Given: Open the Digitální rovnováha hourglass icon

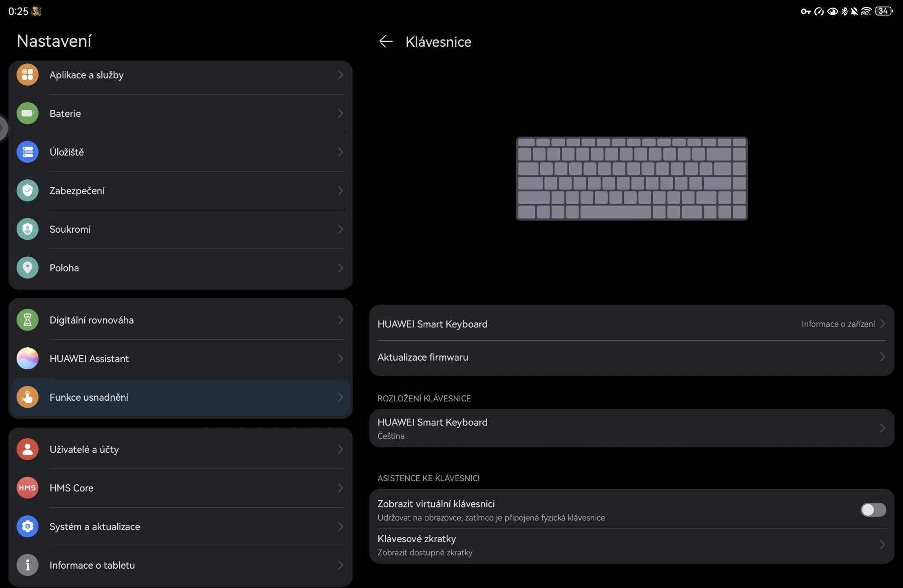Looking at the screenshot, I should [x=27, y=320].
